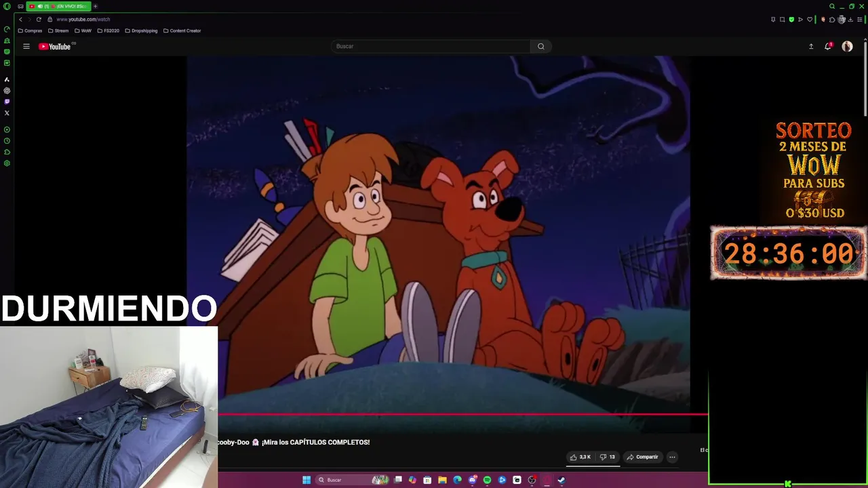Select the EN VIVO YouTube tab
The height and width of the screenshot is (488, 868).
coord(60,6)
